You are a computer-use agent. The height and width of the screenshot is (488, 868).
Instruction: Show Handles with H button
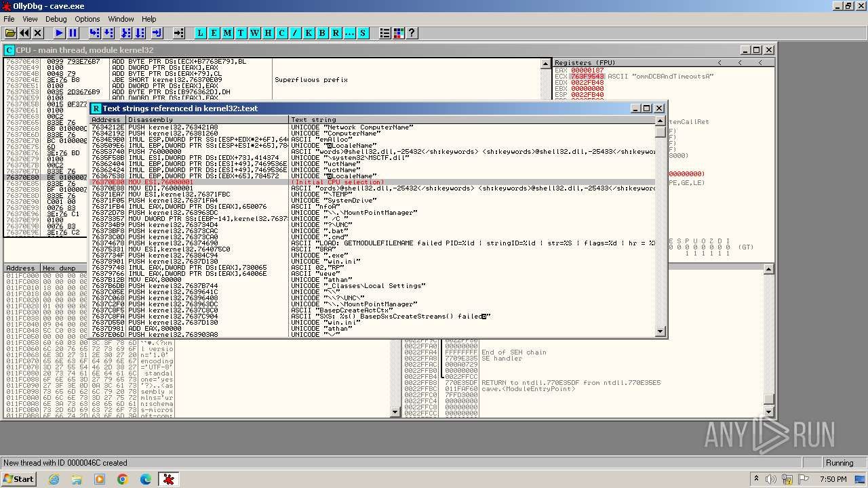tap(269, 33)
